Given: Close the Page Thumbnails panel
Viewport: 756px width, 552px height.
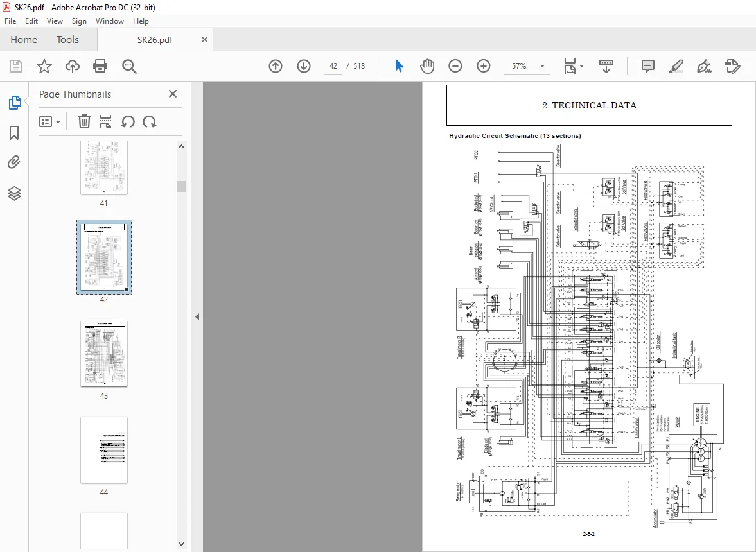Looking at the screenshot, I should 173,94.
